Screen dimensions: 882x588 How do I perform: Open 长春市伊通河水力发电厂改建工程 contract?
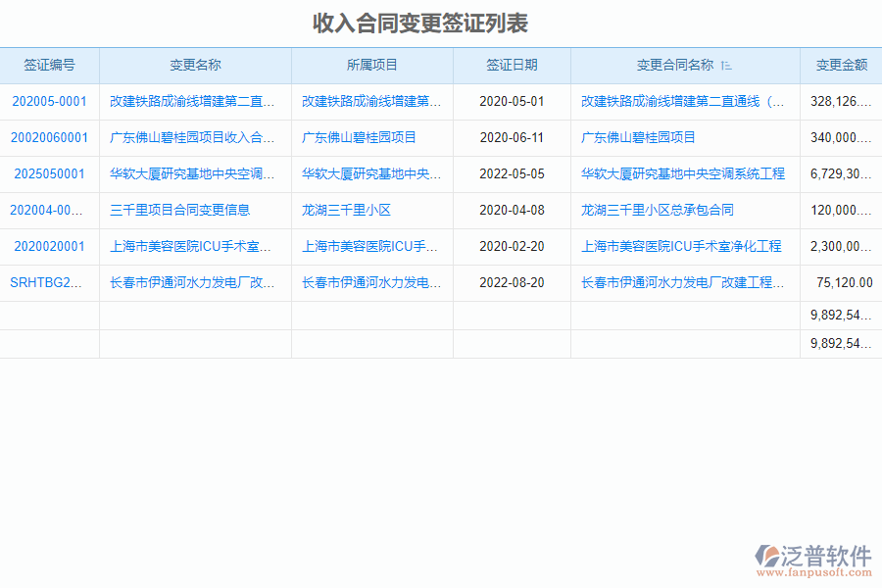tap(684, 282)
